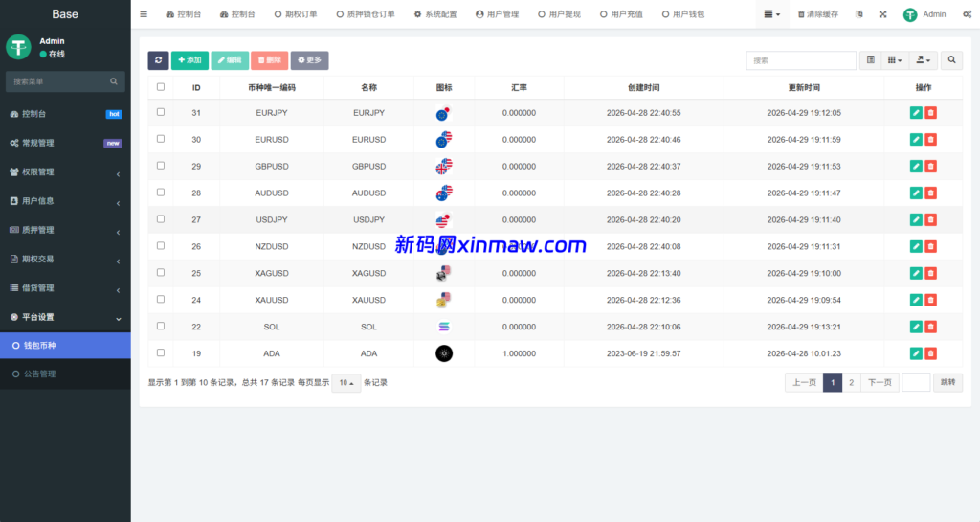980x522 pixels.
Task: Delete the ADA row with red trash
Action: 930,353
